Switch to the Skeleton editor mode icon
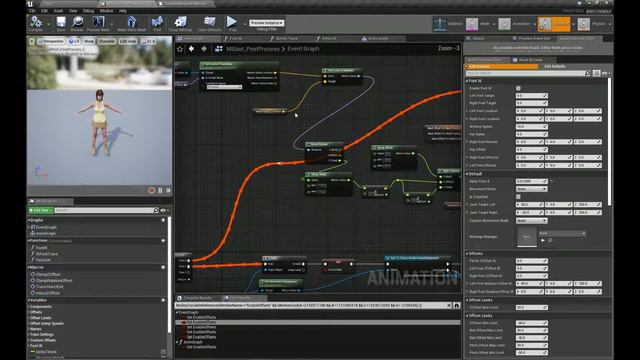The height and width of the screenshot is (360, 640). tap(440, 24)
